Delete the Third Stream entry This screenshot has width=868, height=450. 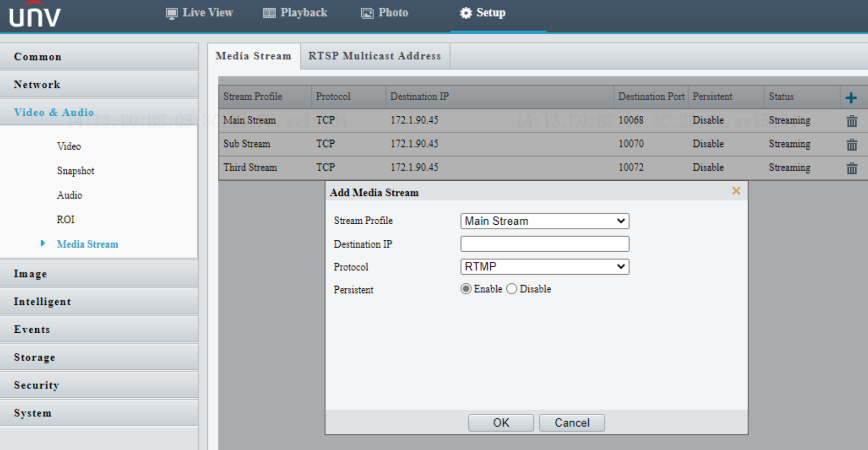pyautogui.click(x=852, y=168)
